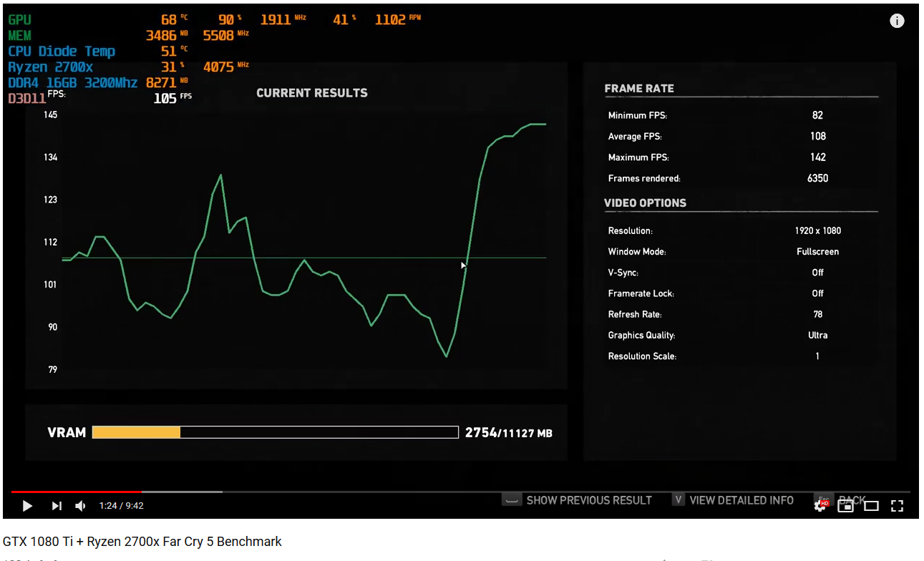Click the Graphics Quality value Ultra

click(817, 335)
